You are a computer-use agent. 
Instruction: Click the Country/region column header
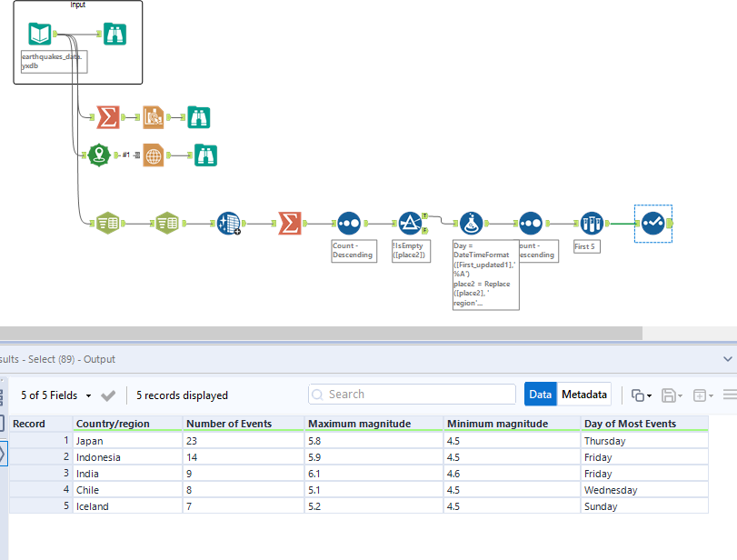tap(127, 424)
